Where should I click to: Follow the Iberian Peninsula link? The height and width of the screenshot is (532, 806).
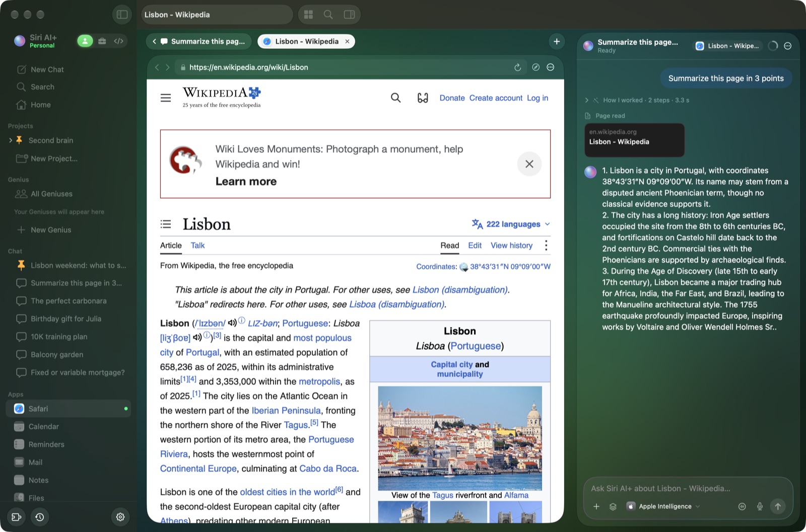pos(286,411)
